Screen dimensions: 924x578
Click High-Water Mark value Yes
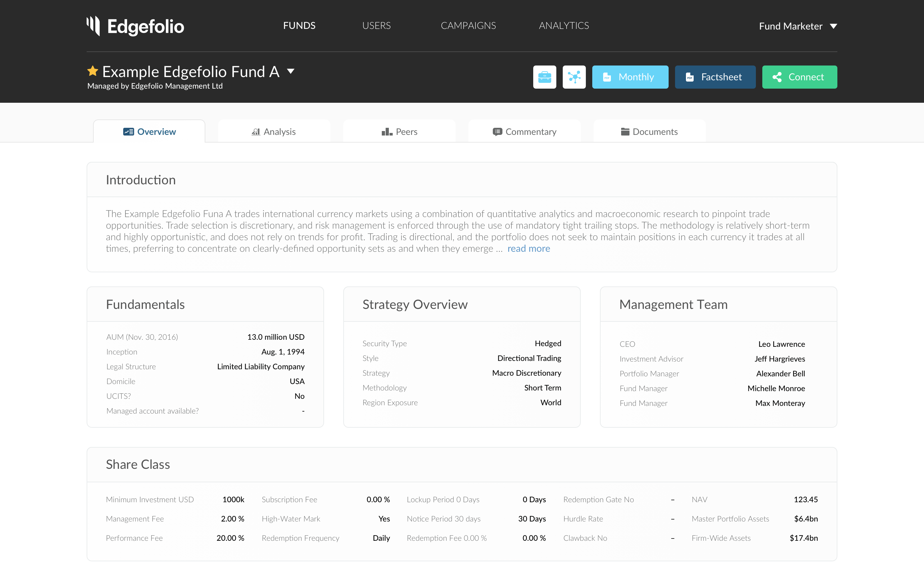coord(384,519)
